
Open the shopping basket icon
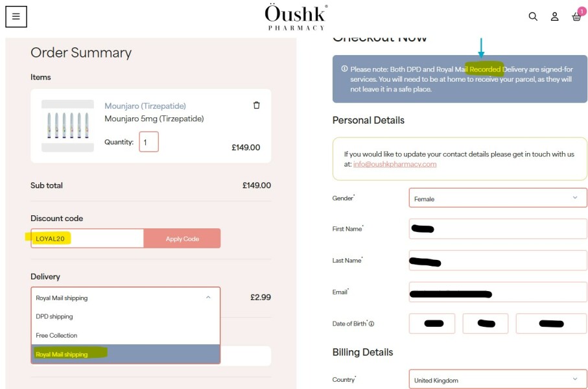(576, 17)
